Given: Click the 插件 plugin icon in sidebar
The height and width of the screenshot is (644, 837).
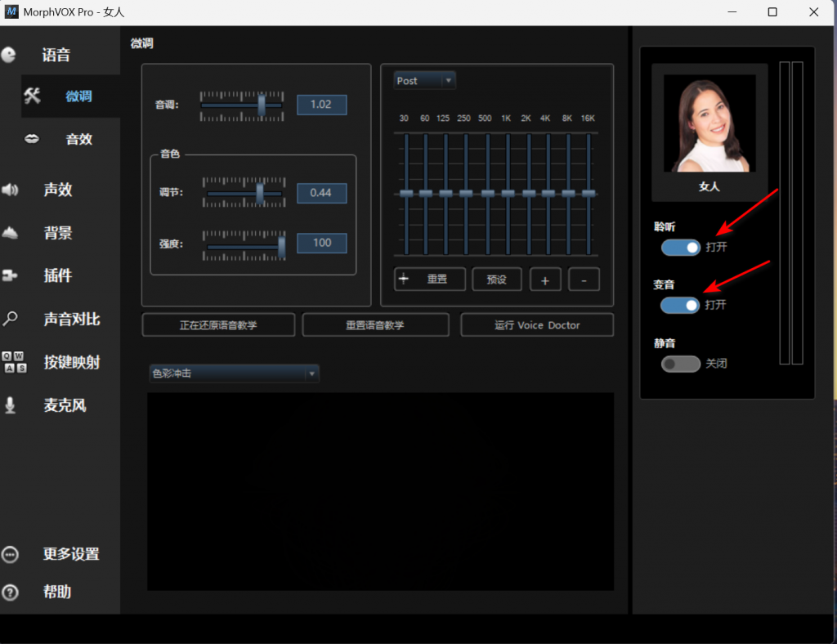Looking at the screenshot, I should click(10, 276).
